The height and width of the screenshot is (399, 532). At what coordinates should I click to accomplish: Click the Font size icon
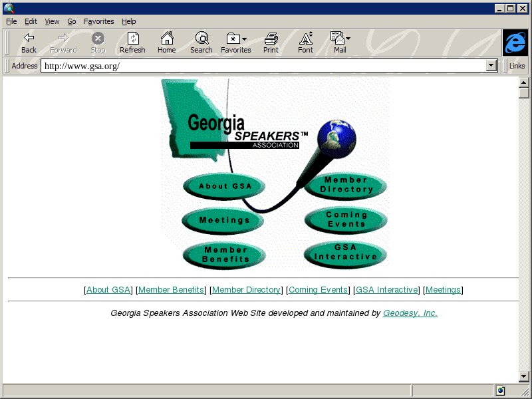tap(305, 43)
